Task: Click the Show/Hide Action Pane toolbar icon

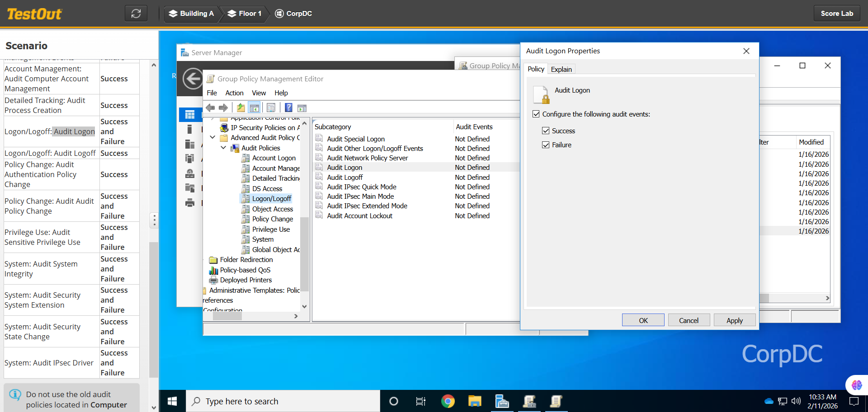Action: pos(302,108)
